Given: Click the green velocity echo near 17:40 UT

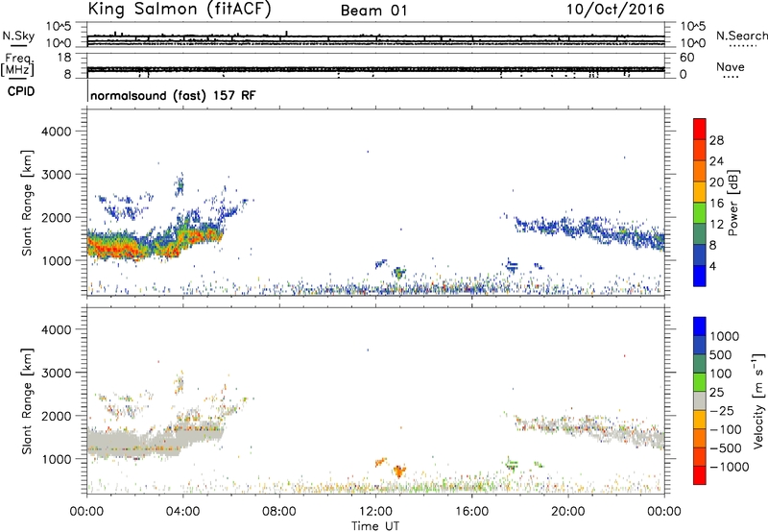Looking at the screenshot, I should click(512, 464).
